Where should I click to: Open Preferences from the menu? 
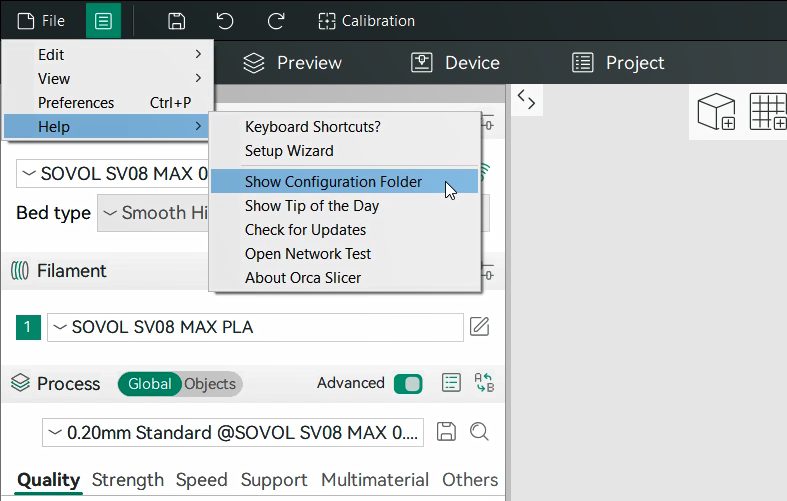click(108, 102)
